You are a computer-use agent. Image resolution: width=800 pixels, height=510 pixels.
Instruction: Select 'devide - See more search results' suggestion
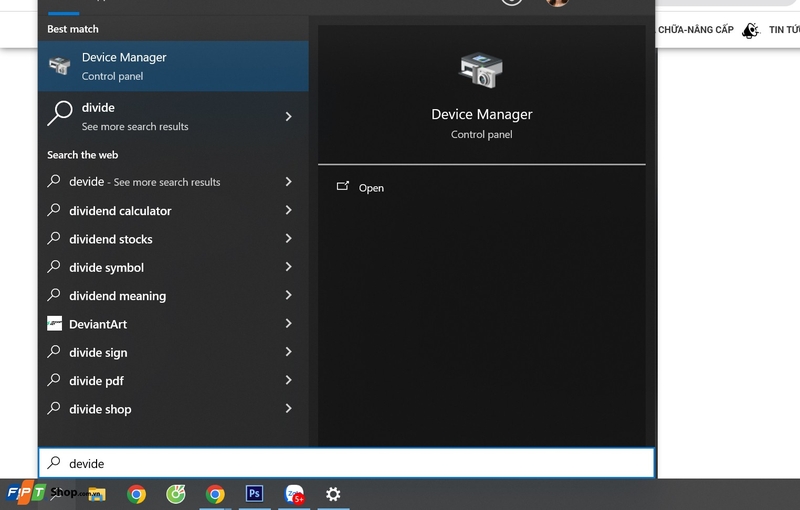point(173,182)
